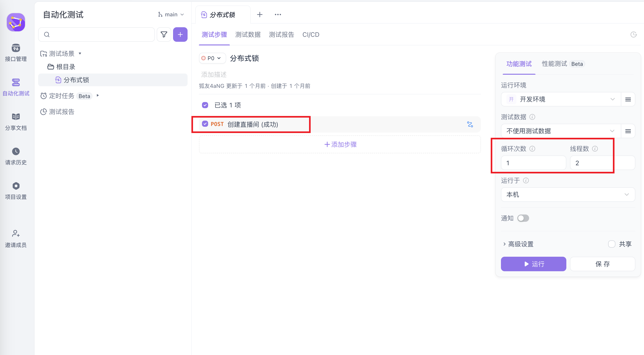The width and height of the screenshot is (644, 355).
Task: Uncheck the 已选 1 项 checkbox
Action: click(205, 105)
